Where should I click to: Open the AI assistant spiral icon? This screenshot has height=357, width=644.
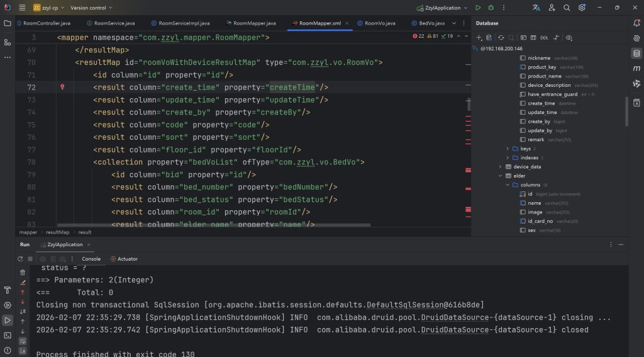click(636, 38)
